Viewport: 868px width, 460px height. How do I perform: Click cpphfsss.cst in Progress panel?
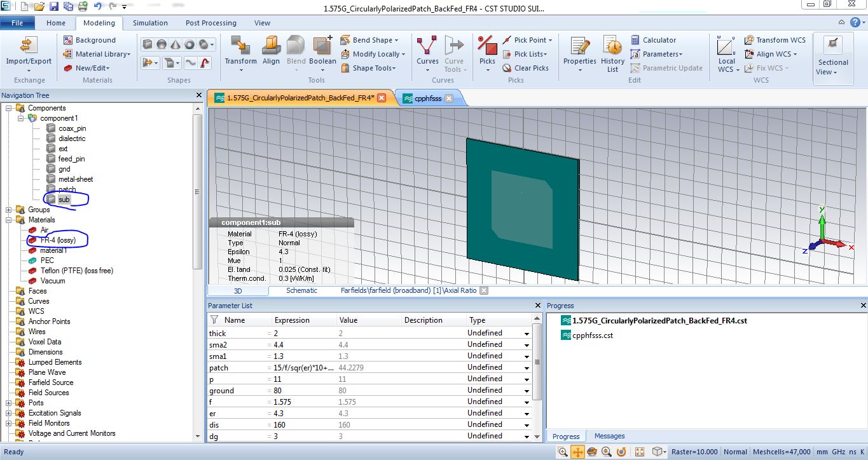click(593, 335)
